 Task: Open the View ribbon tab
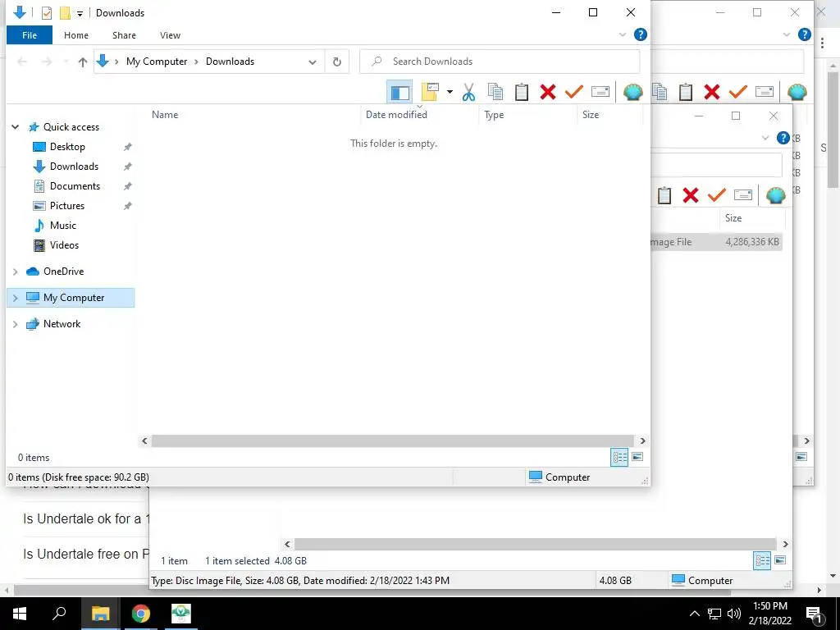(x=170, y=35)
